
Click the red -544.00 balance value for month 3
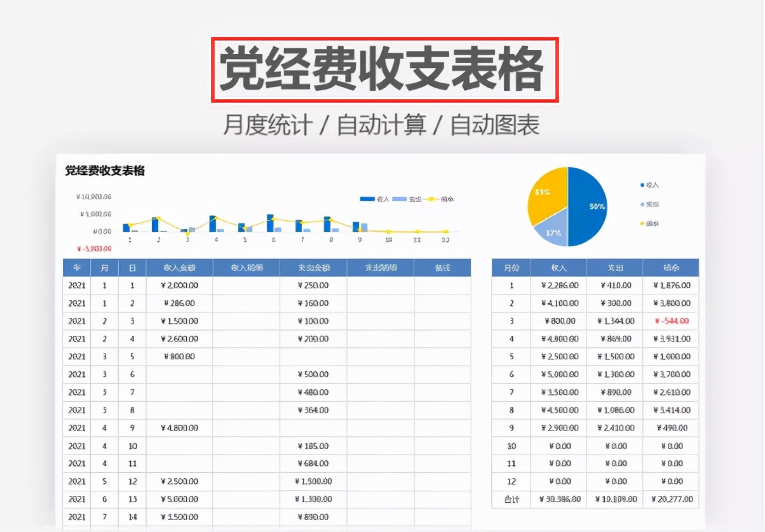pos(672,321)
